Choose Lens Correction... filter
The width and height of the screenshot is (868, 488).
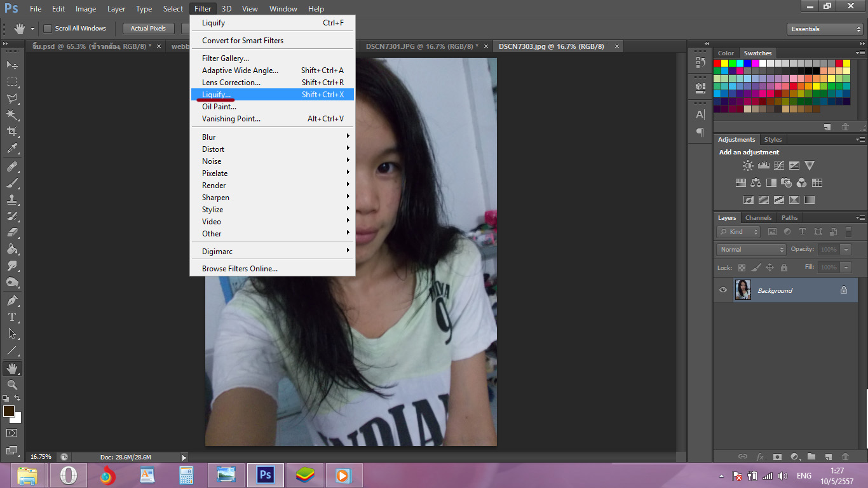272,83
